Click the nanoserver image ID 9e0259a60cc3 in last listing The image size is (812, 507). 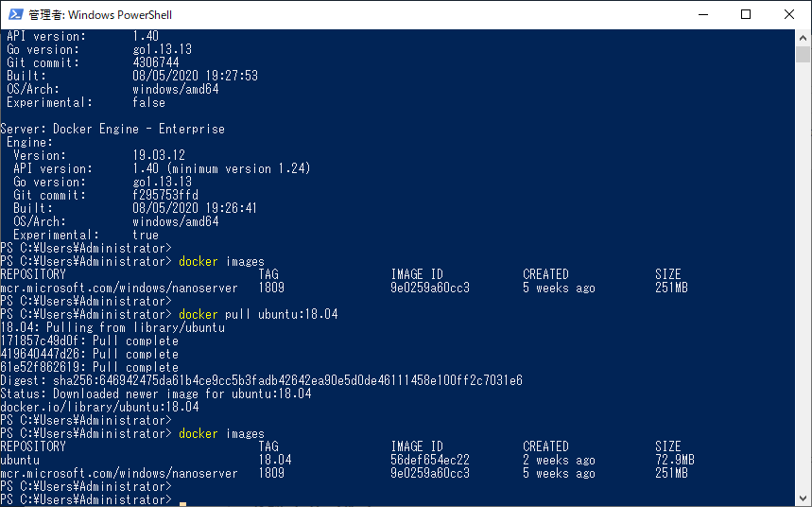430,473
